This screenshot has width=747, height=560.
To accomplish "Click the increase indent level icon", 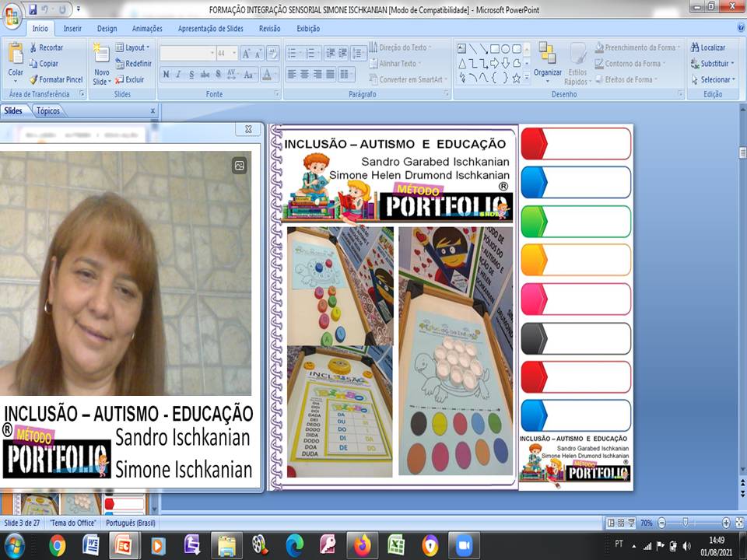I will click(x=342, y=54).
